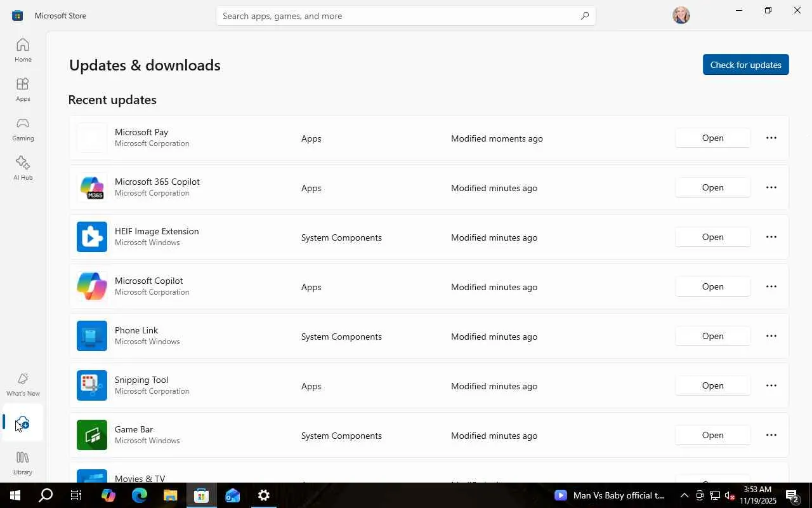The height and width of the screenshot is (508, 812).
Task: Open more options for Microsoft 365 Copilot
Action: (771, 187)
